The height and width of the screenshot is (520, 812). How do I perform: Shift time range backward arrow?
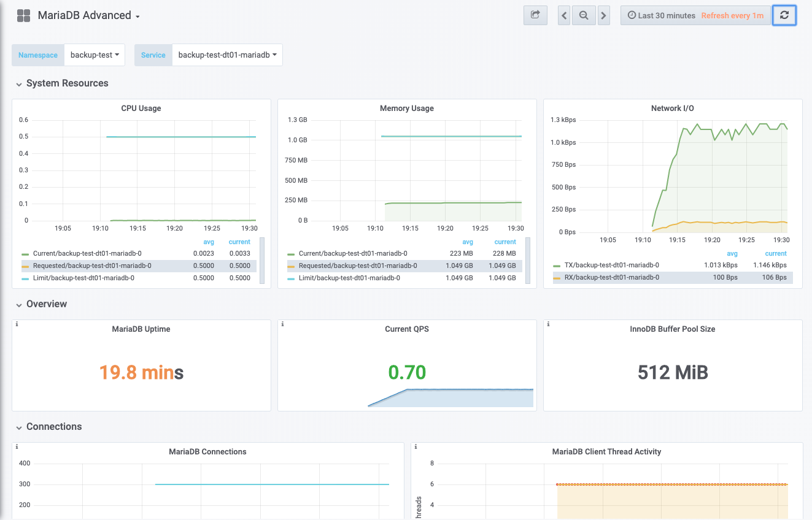click(x=564, y=15)
